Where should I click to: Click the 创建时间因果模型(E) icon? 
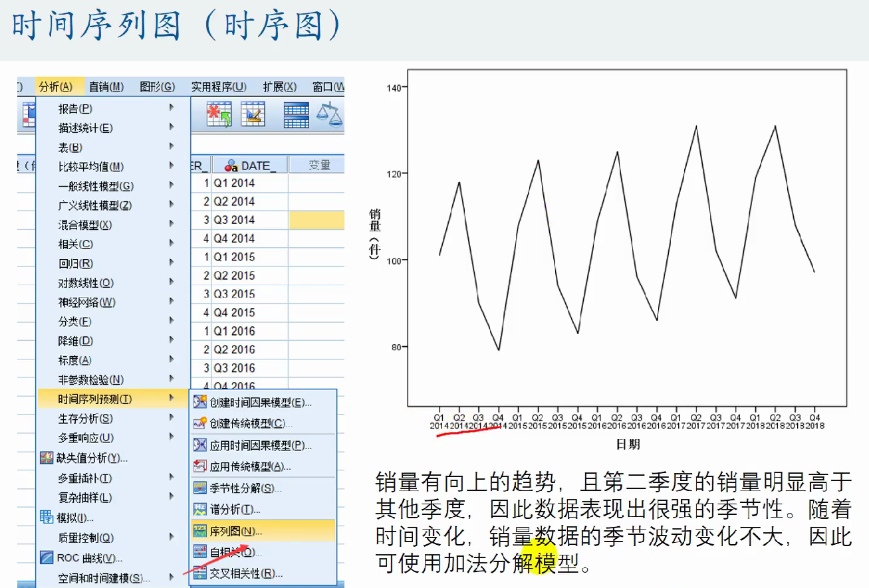(x=200, y=403)
